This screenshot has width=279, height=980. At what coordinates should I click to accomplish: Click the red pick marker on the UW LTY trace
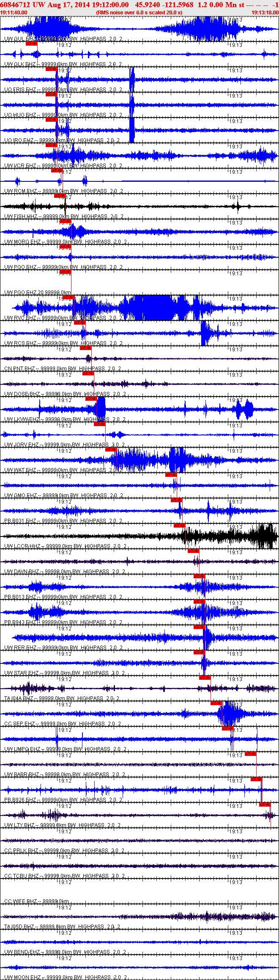coord(265,805)
